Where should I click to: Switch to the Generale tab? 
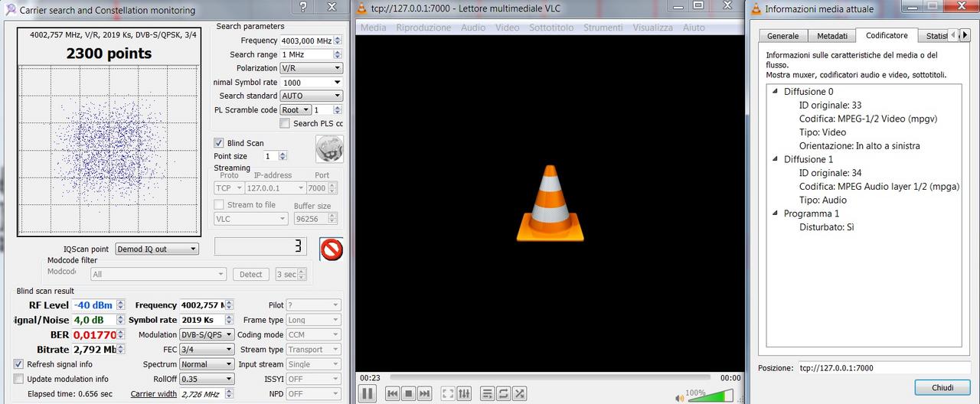tap(782, 36)
